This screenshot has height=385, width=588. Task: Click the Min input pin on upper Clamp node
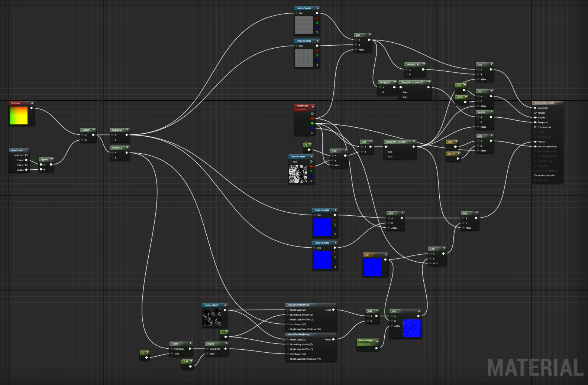click(x=401, y=92)
